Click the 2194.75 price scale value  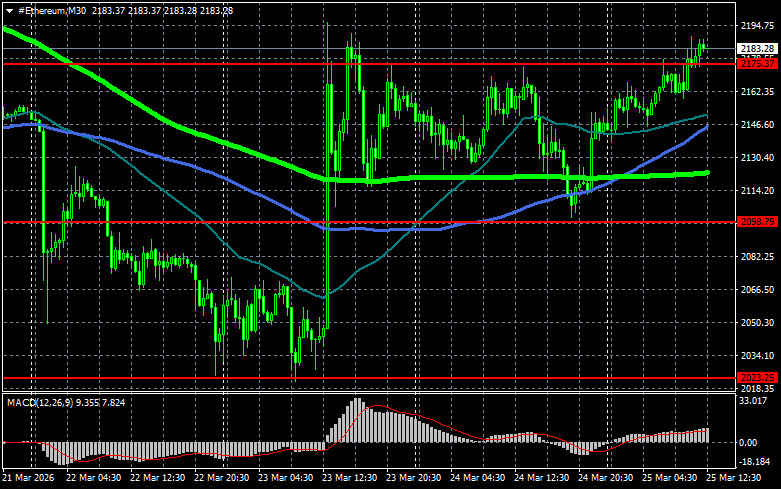click(x=757, y=26)
